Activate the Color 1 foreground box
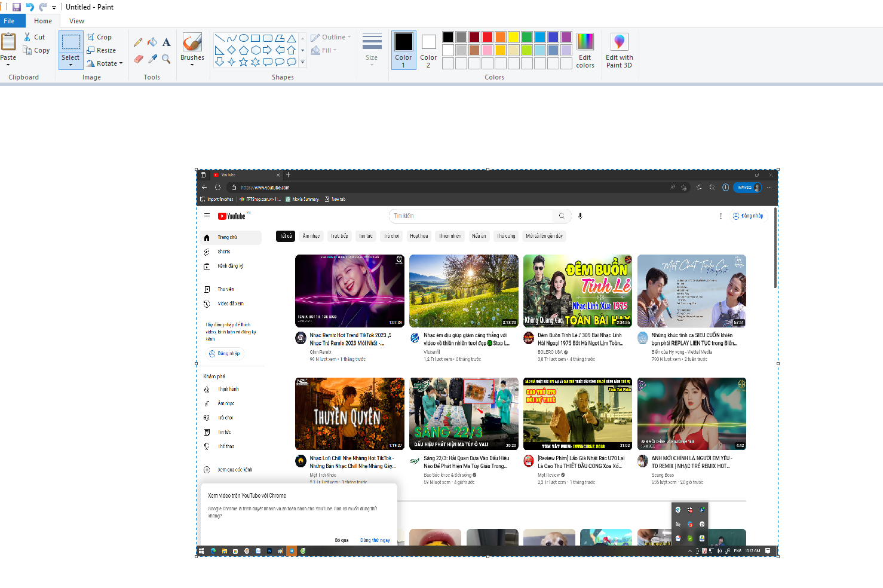Image resolution: width=883 pixels, height=588 pixels. coord(403,50)
